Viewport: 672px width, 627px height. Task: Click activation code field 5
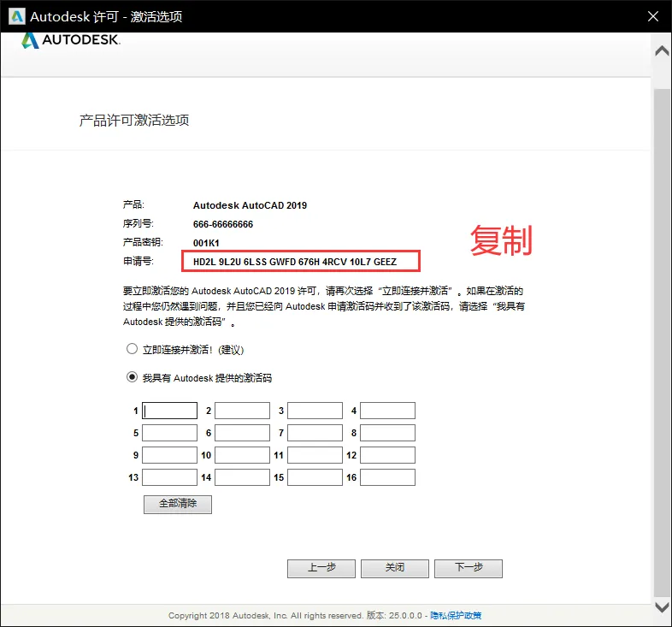pyautogui.click(x=170, y=433)
